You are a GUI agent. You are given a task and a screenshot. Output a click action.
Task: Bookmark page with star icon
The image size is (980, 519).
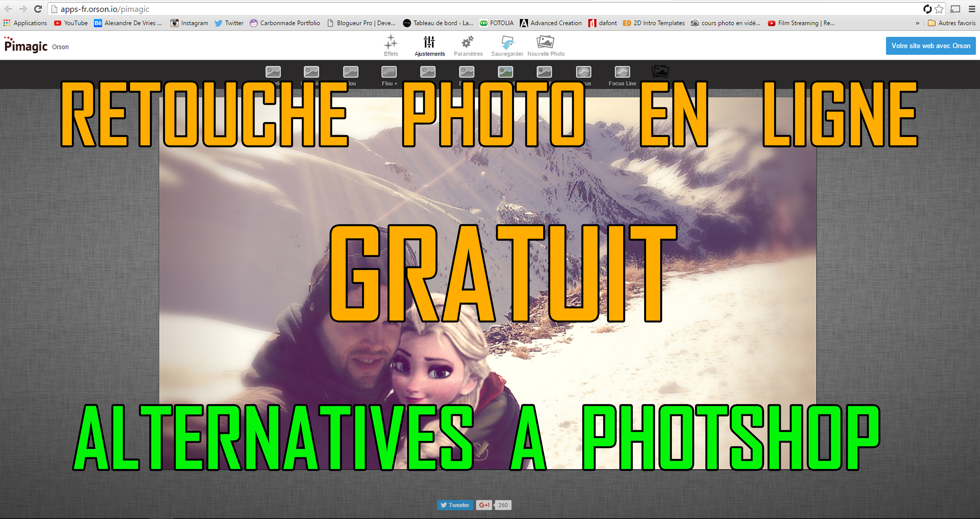coord(939,9)
